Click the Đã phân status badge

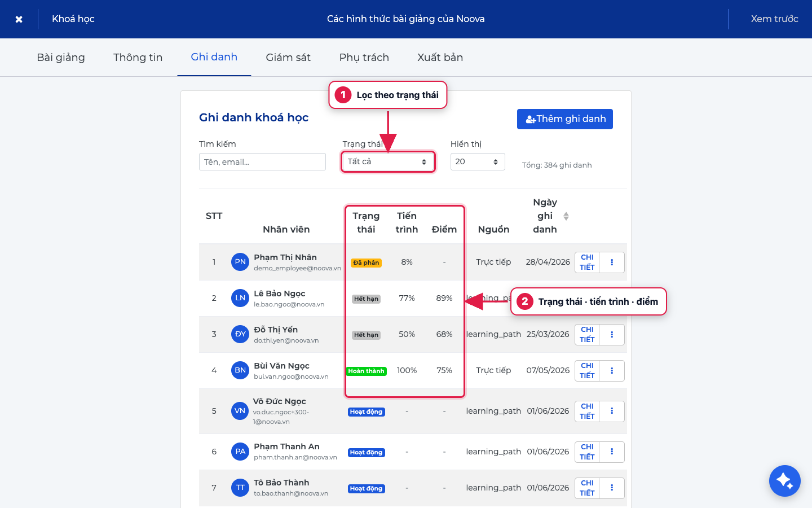point(366,263)
